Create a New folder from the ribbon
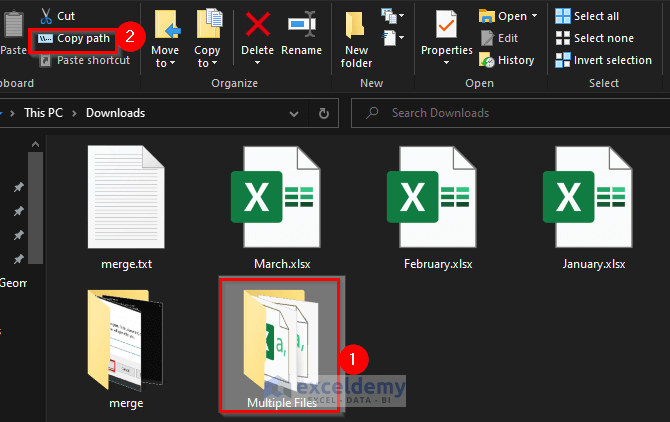670x422 pixels. click(x=356, y=39)
